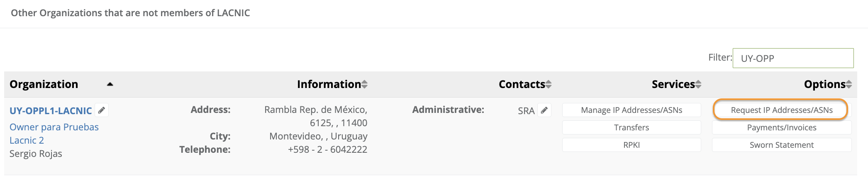Click the Contacts column header label
This screenshot has width=868, height=176.
click(x=522, y=84)
